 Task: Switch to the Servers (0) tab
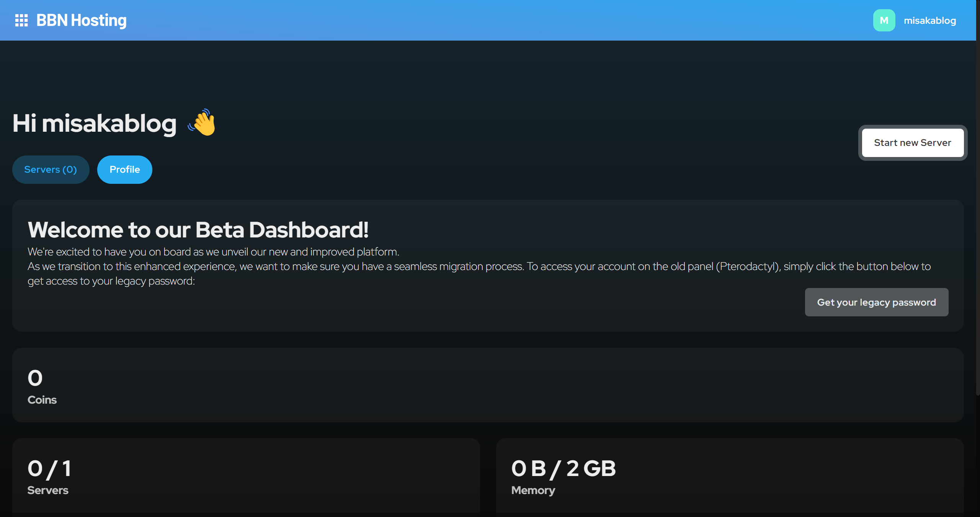[51, 170]
